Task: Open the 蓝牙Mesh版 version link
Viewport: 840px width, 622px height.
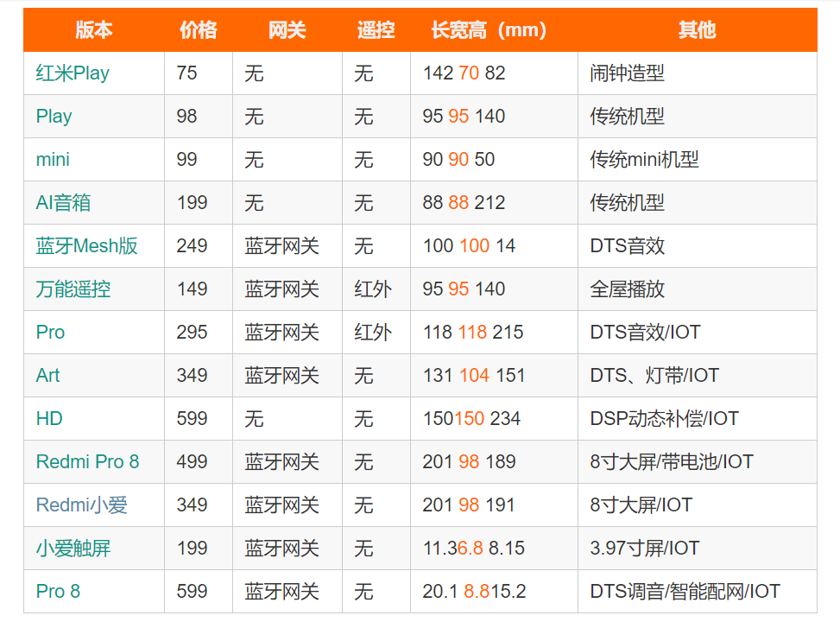Action: pos(87,245)
